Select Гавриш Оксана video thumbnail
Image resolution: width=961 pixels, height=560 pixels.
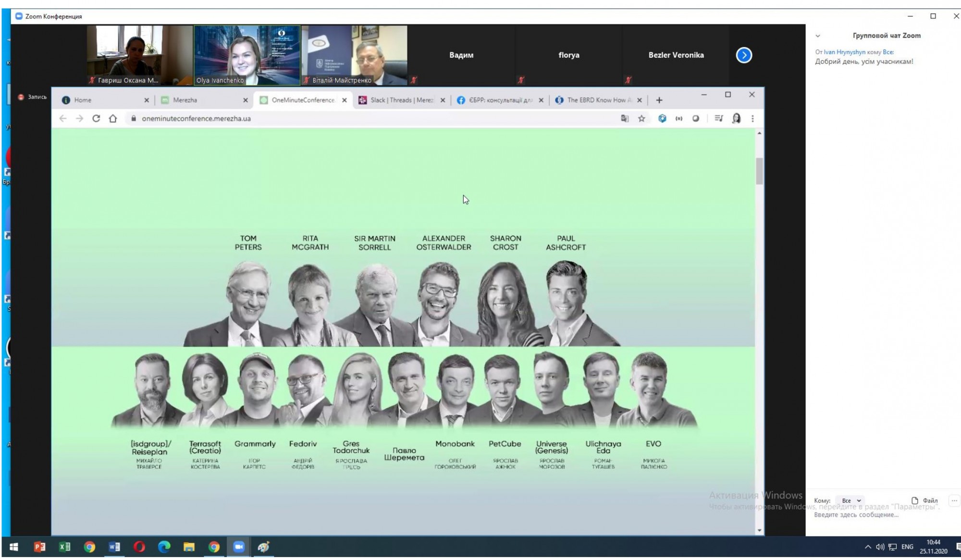139,55
